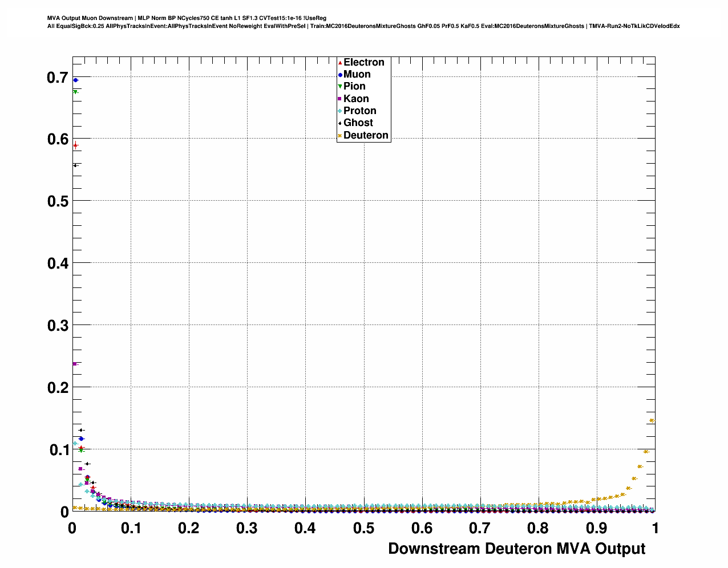
Task: Click the subtitle line starting All EqualSigBck:0.25
Action: click(363, 26)
